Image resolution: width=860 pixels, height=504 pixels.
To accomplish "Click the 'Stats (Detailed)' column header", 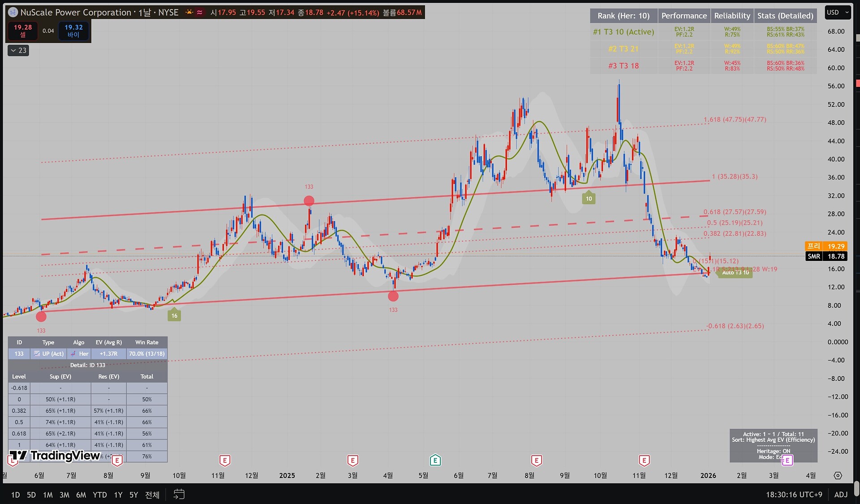I will [785, 16].
